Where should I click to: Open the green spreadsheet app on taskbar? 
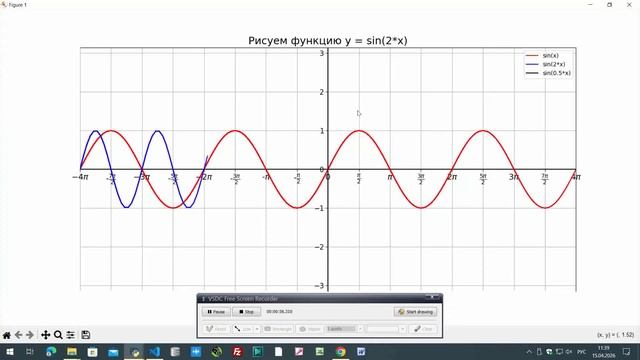tap(320, 352)
